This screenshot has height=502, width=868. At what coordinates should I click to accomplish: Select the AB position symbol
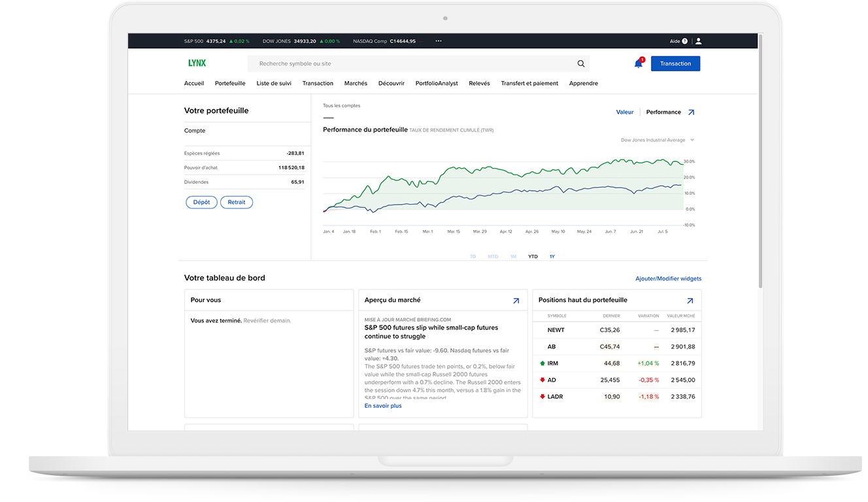pyautogui.click(x=552, y=347)
